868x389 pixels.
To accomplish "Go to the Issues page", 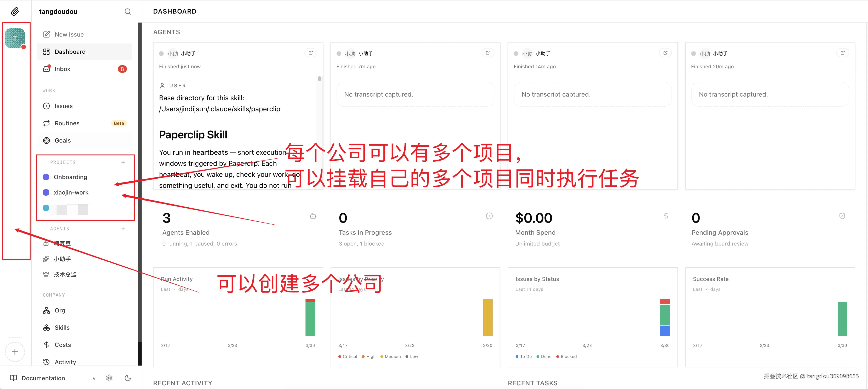I will pyautogui.click(x=63, y=106).
